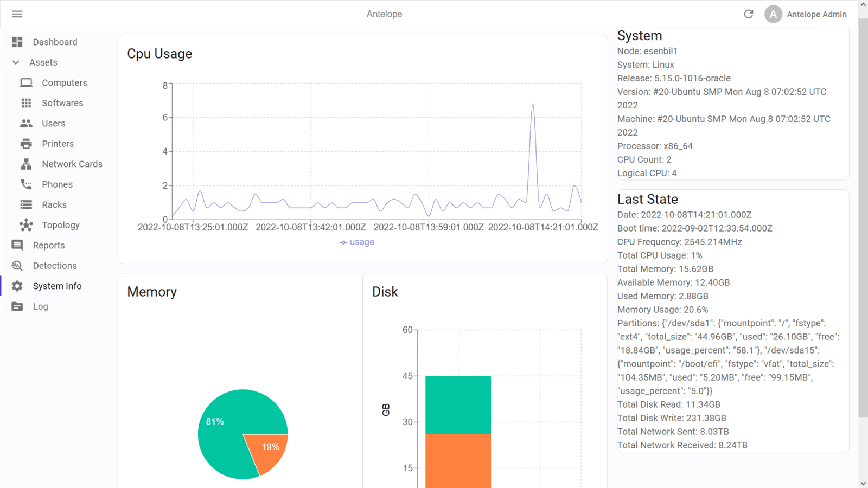
Task: Click 'Memory Usage: 20.6%' text
Action: coord(662,310)
